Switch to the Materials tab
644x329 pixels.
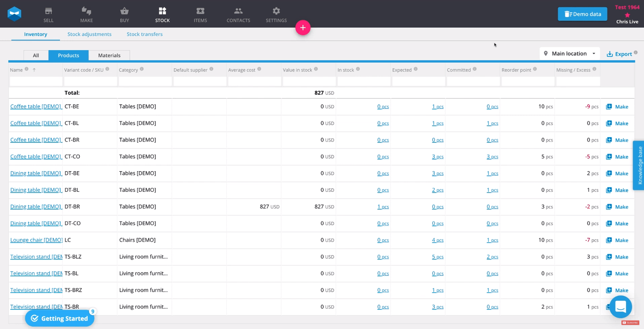(x=109, y=55)
